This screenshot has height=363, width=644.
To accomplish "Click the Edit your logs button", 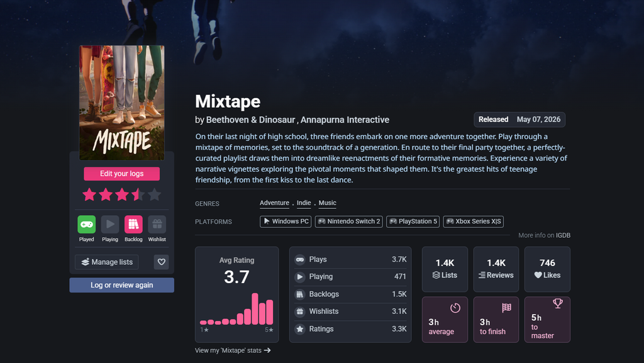I will [121, 174].
